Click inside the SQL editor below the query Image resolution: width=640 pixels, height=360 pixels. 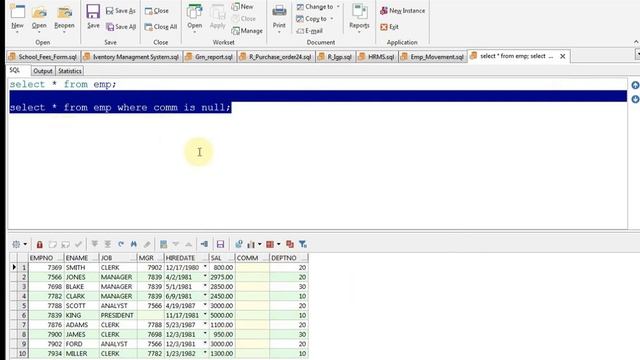pos(318,171)
